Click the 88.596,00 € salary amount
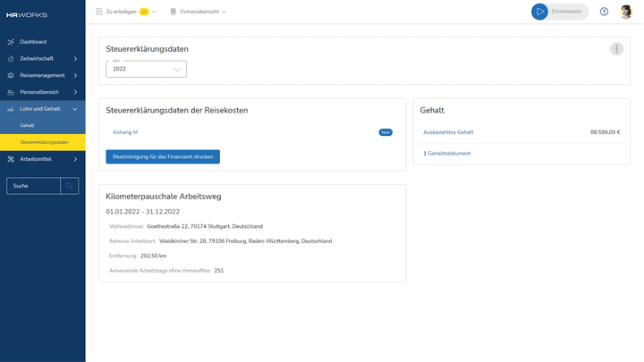The image size is (644, 362). coord(606,132)
